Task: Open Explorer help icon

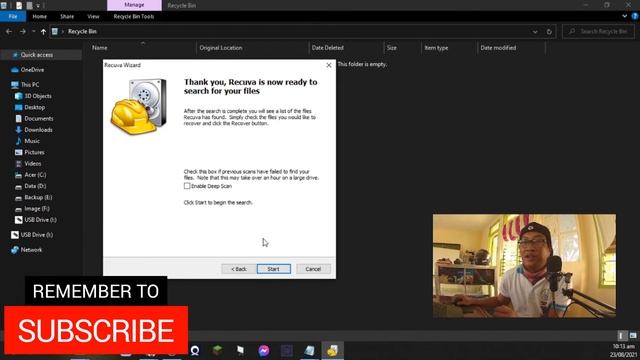Action: (635, 16)
